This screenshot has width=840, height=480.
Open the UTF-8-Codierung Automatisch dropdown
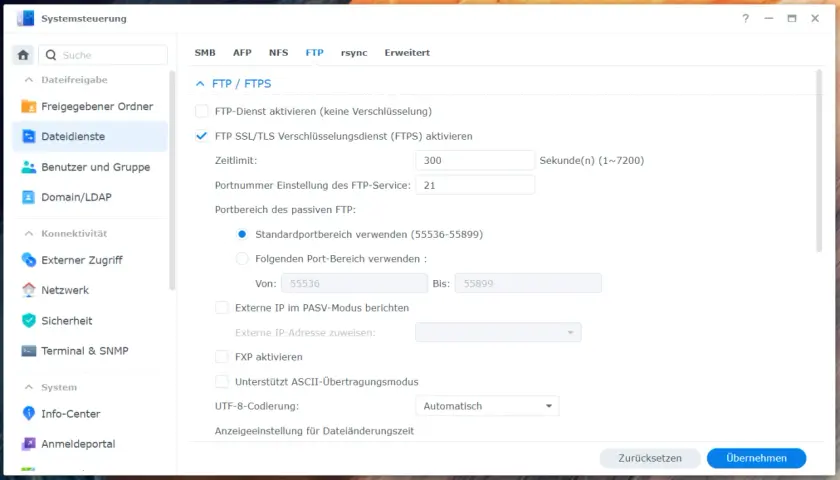pyautogui.click(x=487, y=406)
